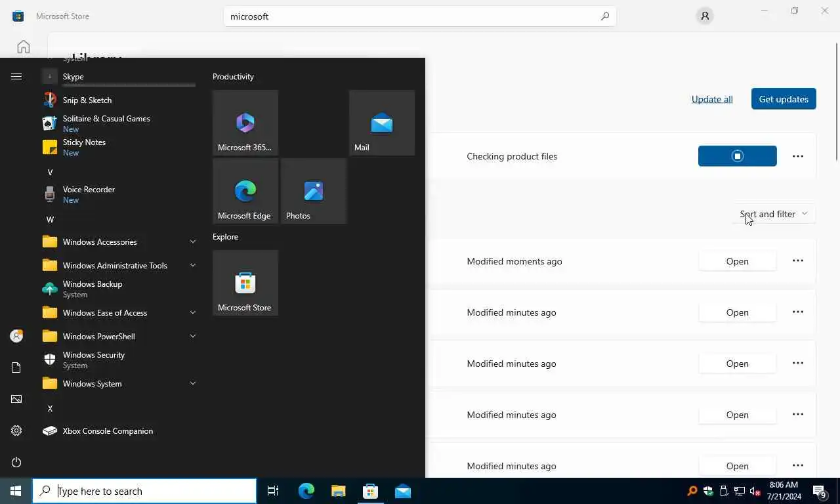The width and height of the screenshot is (840, 504).
Task: Open Sticky Notes app
Action: point(118,147)
